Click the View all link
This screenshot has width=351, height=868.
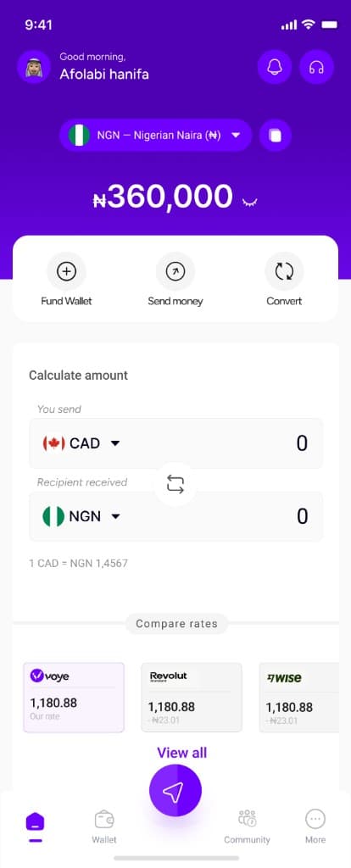coord(182,753)
